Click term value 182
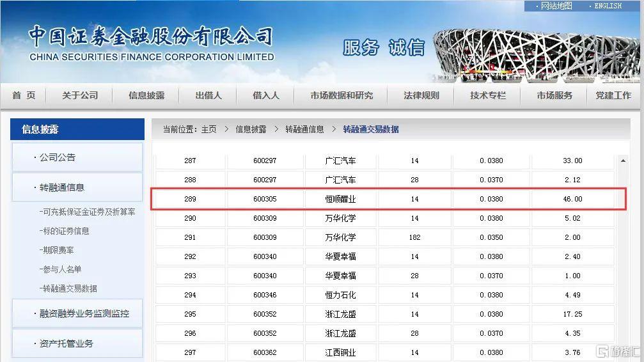 pyautogui.click(x=414, y=237)
